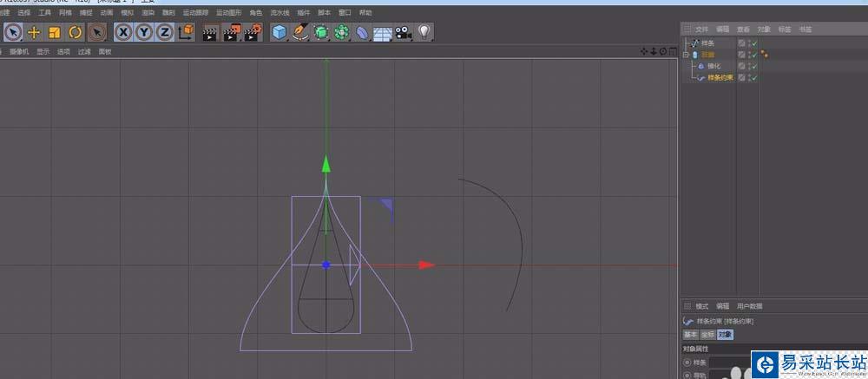Switch to the 基本 attributes tab
The width and height of the screenshot is (868, 379).
pos(690,334)
